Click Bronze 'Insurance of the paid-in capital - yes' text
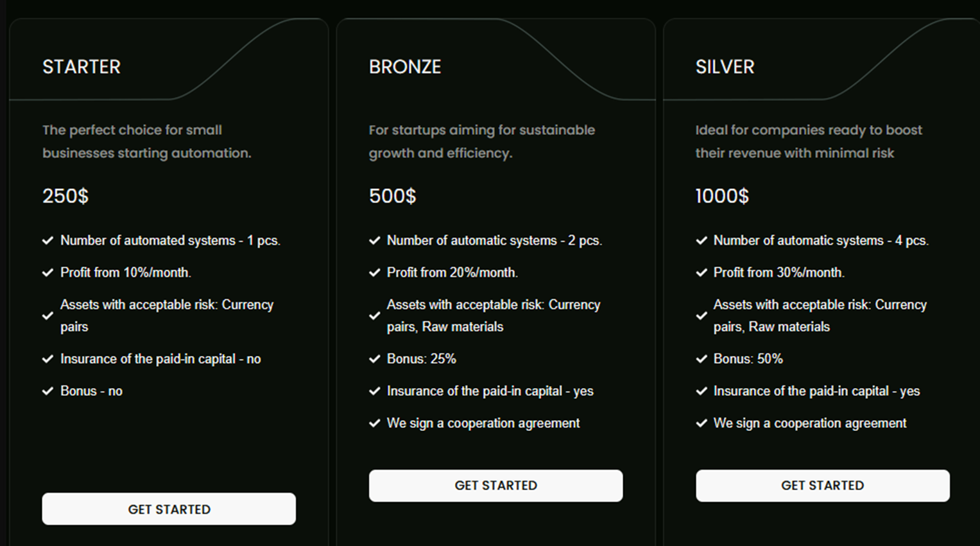The height and width of the screenshot is (546, 980). tap(490, 391)
